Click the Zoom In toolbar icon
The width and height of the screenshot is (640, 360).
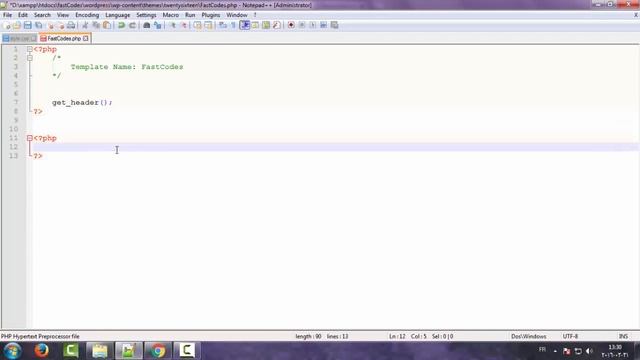click(173, 25)
